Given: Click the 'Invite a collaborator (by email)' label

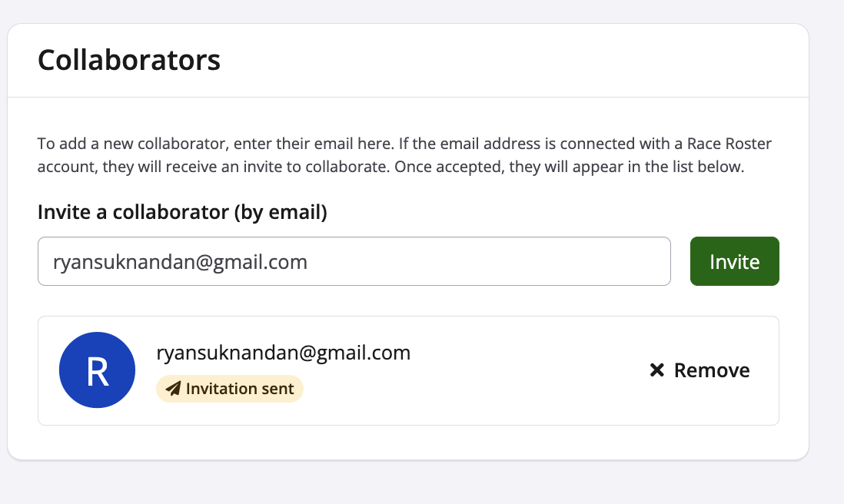Looking at the screenshot, I should 182,213.
